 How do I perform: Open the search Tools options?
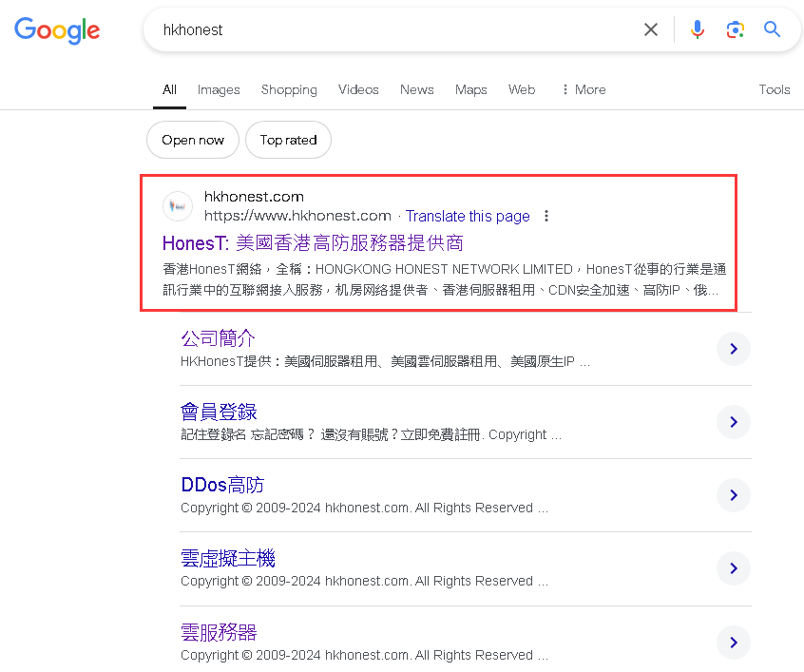775,89
